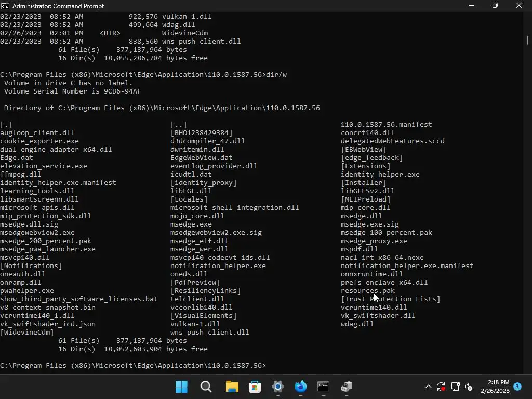Select cookie_exporter.exe in the listing

click(x=39, y=141)
